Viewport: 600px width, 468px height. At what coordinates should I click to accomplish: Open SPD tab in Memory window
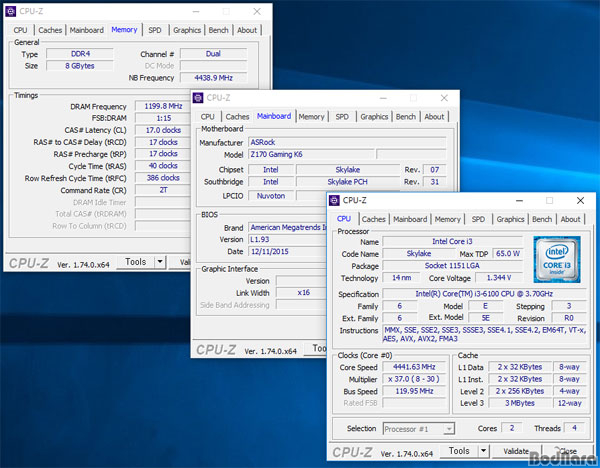155,30
